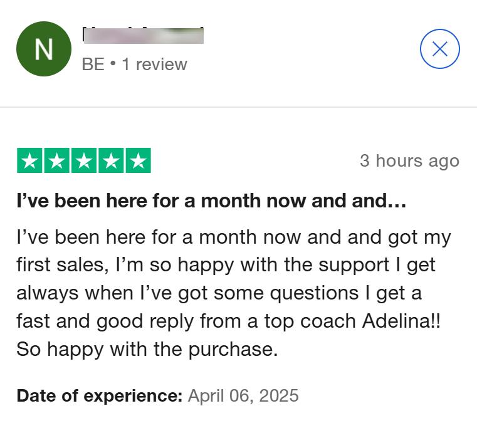The image size is (477, 448).
Task: Click the "Date of experience:" label
Action: coord(99,396)
